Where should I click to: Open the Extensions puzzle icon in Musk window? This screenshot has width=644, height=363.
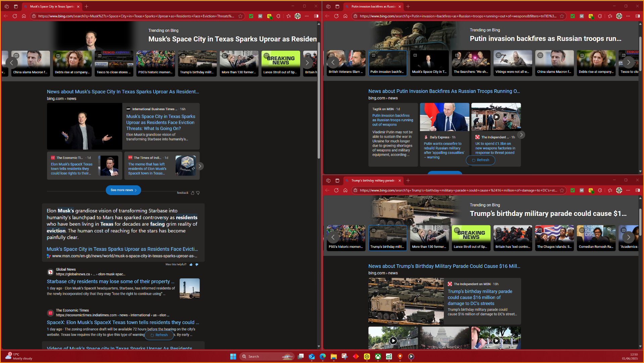(278, 16)
